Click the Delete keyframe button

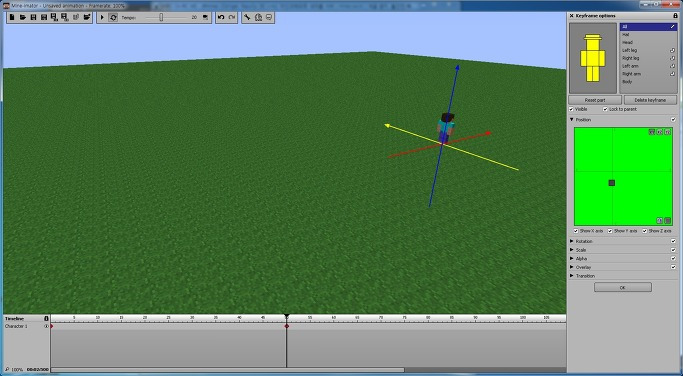(650, 100)
